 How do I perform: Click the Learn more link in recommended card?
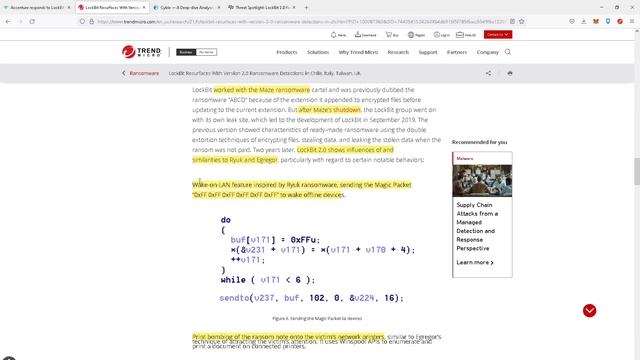pos(475,262)
